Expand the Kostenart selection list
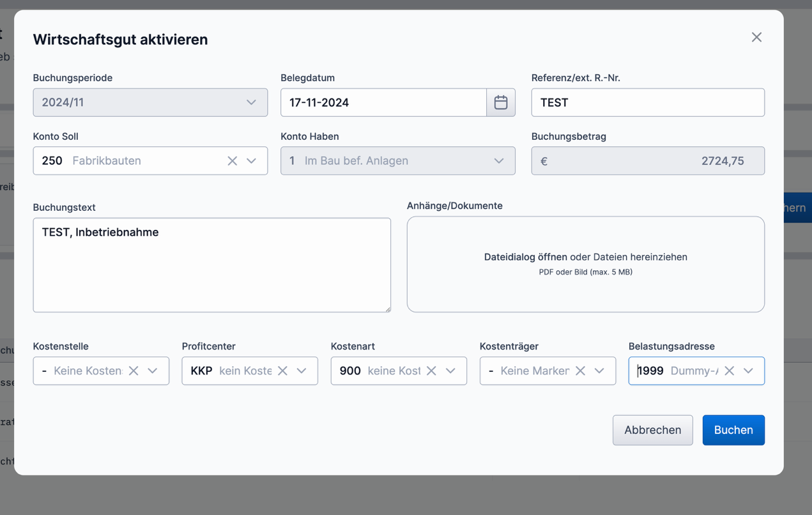Viewport: 812px width, 515px height. tap(451, 371)
